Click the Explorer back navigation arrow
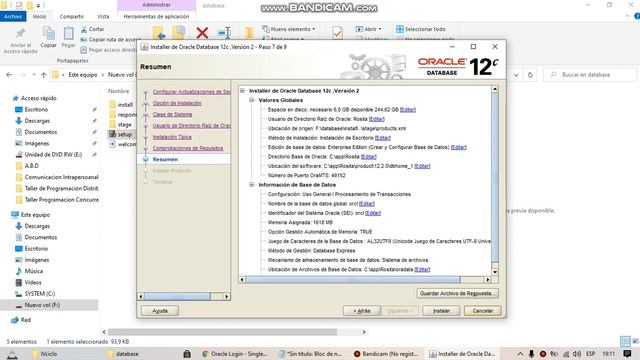Screen dimensions: 640x360 point(9,75)
